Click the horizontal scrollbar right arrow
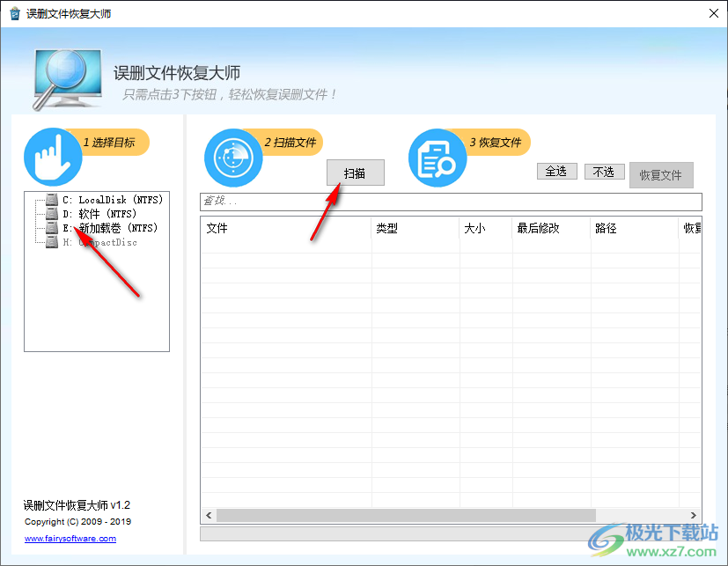 click(693, 516)
